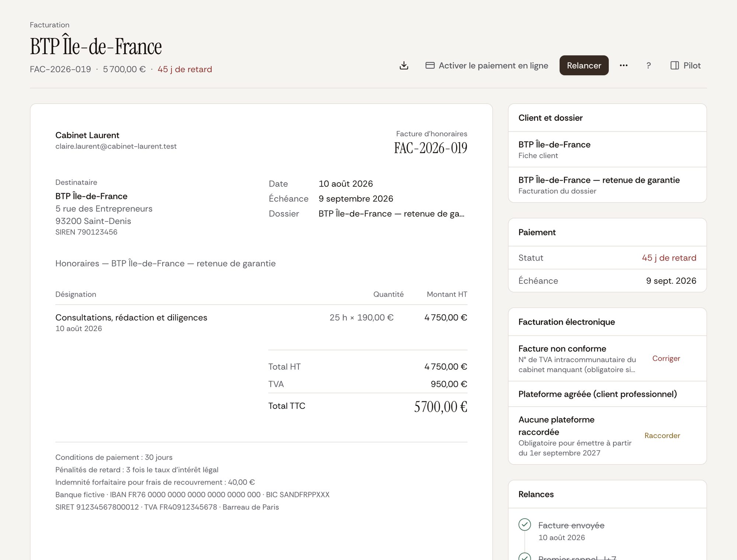This screenshot has width=737, height=560.
Task: Open the BTP Île-de-France Fiche client row
Action: pos(607,150)
